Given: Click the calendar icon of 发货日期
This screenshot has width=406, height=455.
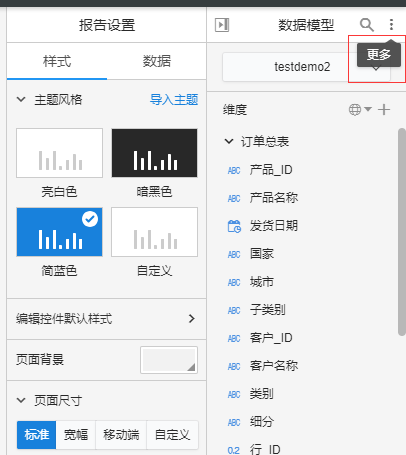Looking at the screenshot, I should [234, 226].
